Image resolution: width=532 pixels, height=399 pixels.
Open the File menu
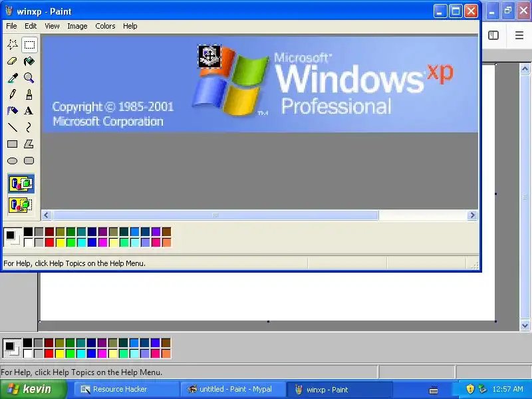coord(11,26)
